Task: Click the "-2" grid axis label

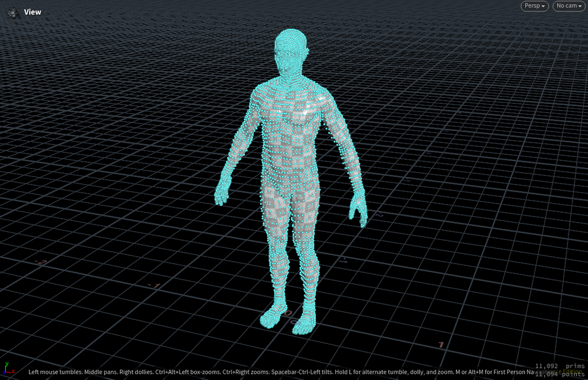Action: pyautogui.click(x=40, y=262)
